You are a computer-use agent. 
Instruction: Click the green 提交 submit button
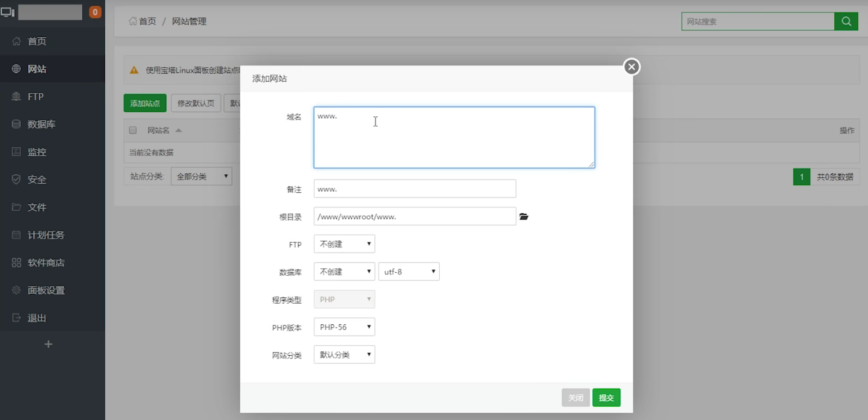[x=606, y=397]
